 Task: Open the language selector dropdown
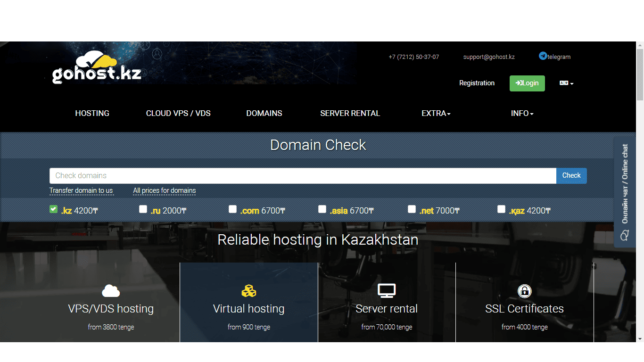566,83
